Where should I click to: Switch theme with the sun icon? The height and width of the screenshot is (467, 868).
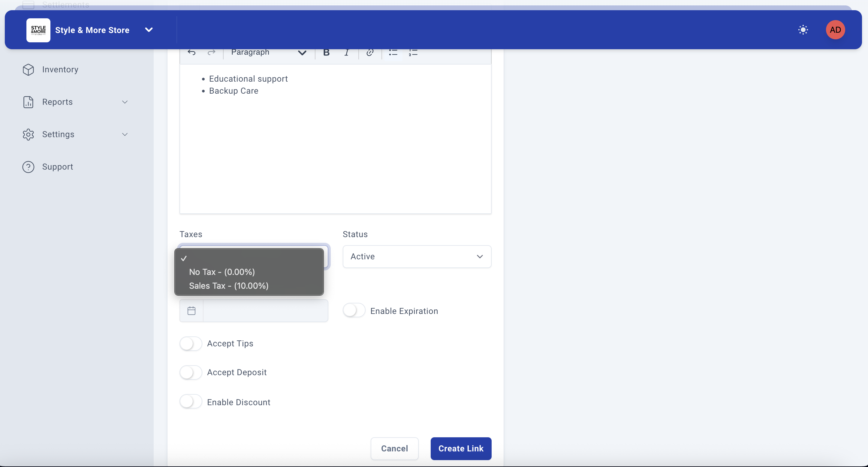click(x=803, y=30)
